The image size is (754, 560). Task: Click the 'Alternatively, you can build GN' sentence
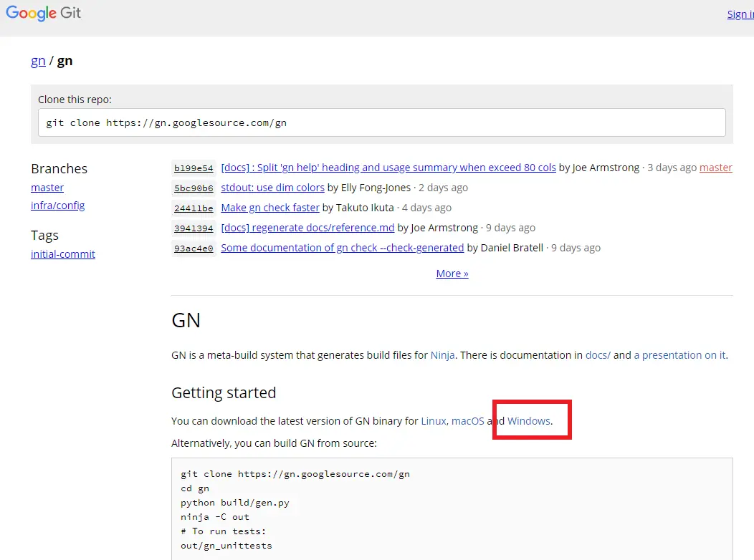[x=274, y=443]
